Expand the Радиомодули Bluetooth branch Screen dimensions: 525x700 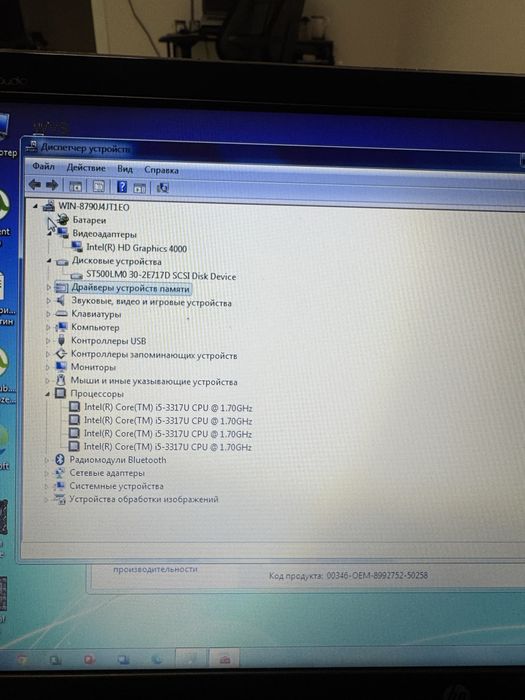(46, 460)
